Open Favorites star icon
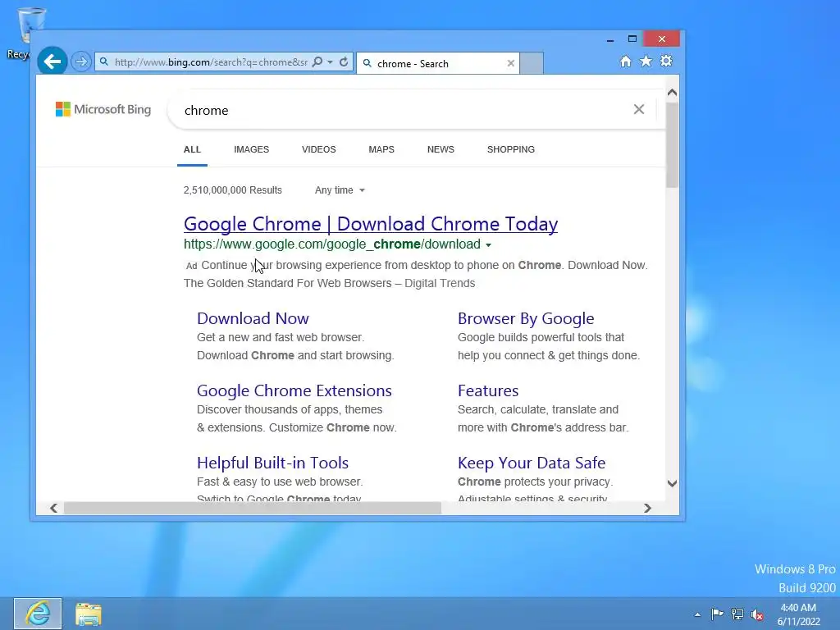840x630 pixels. click(x=646, y=61)
